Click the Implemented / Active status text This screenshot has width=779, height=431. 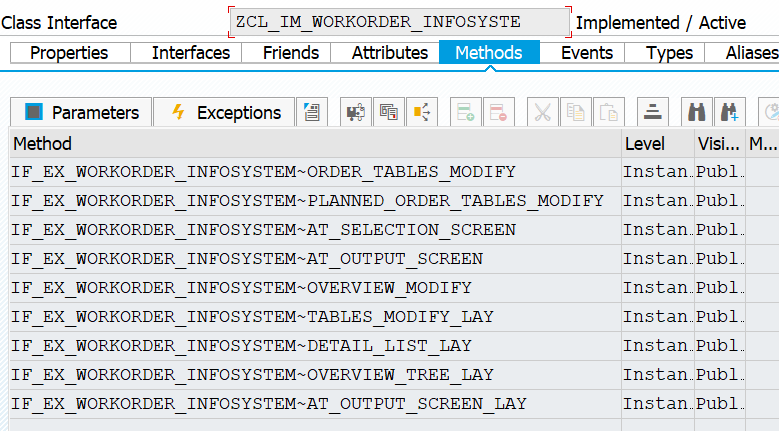(x=661, y=23)
